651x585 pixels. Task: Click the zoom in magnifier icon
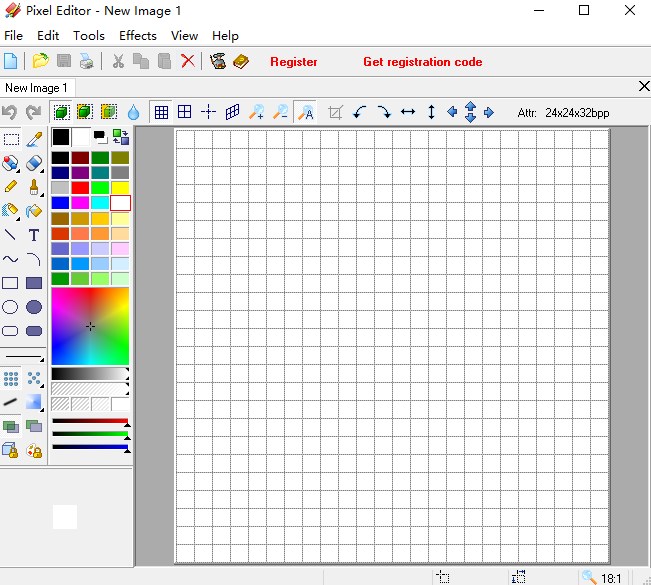point(257,113)
